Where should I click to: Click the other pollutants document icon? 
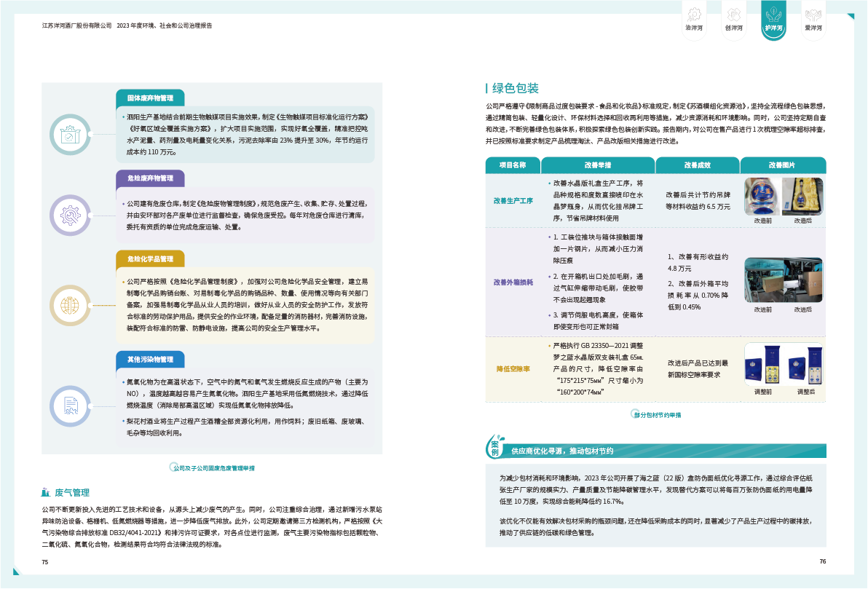pyautogui.click(x=70, y=404)
